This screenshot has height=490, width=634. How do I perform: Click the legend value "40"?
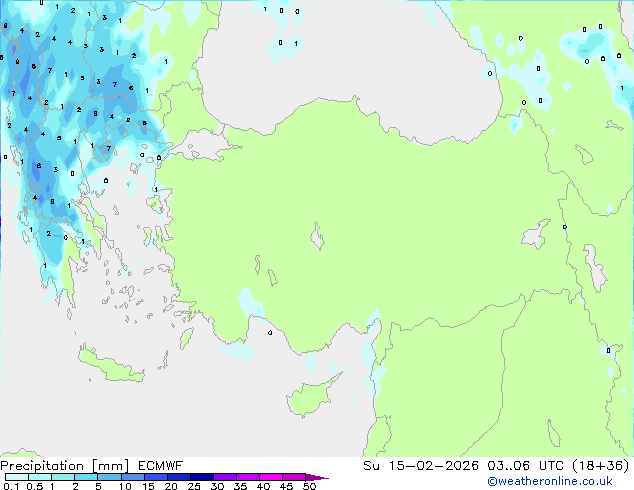pyautogui.click(x=263, y=486)
